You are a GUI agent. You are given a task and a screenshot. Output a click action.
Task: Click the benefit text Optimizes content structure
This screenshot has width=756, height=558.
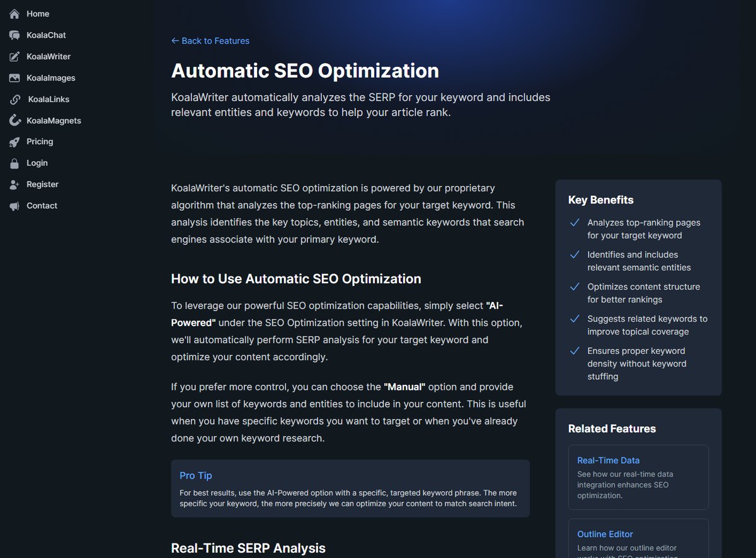point(644,293)
